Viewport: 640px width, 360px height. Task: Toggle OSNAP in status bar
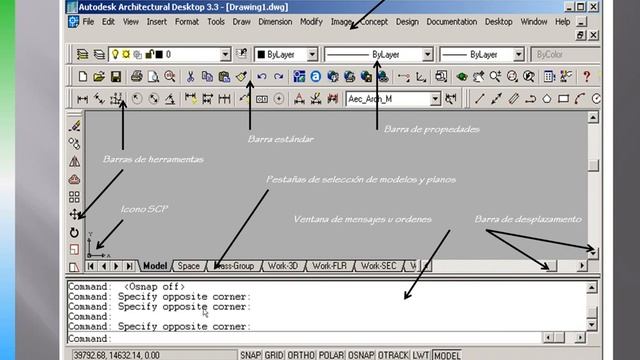(361, 355)
